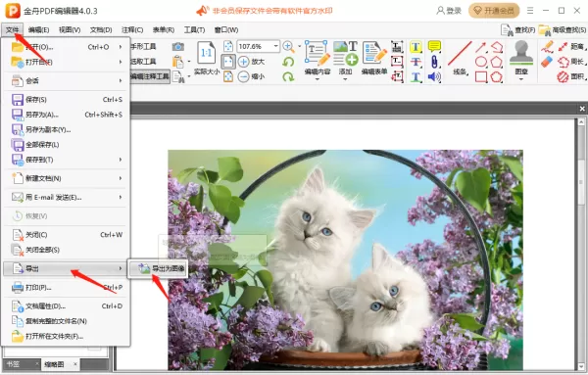Image resolution: width=588 pixels, height=375 pixels.
Task: Click the 缩小 zoom out minus icon
Action: [244, 76]
